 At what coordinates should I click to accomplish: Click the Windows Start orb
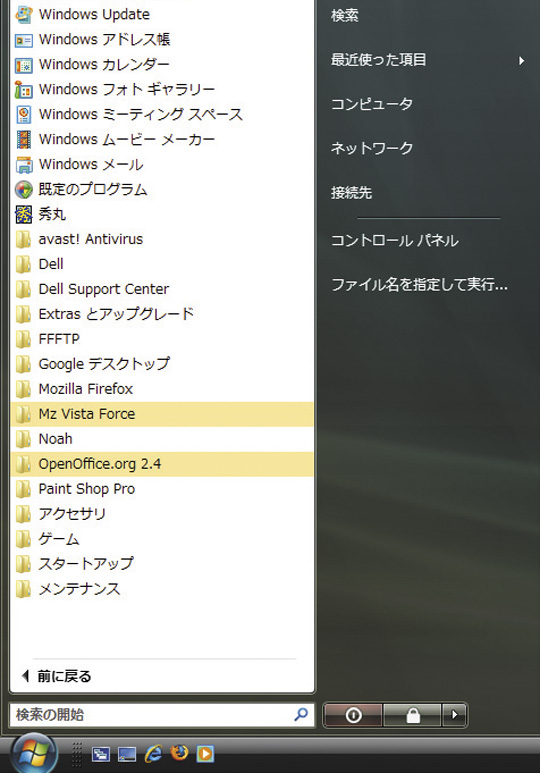[x=35, y=753]
